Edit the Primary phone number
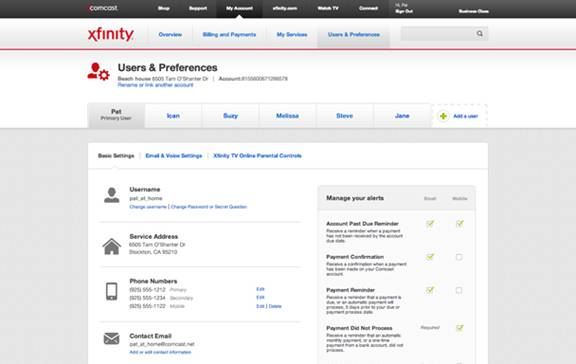This screenshot has width=576, height=364. click(260, 289)
